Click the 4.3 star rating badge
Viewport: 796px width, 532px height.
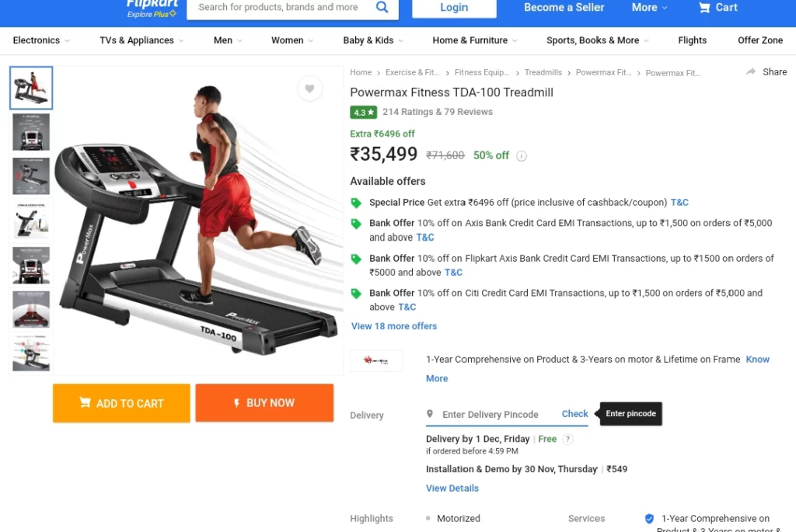[x=364, y=112]
